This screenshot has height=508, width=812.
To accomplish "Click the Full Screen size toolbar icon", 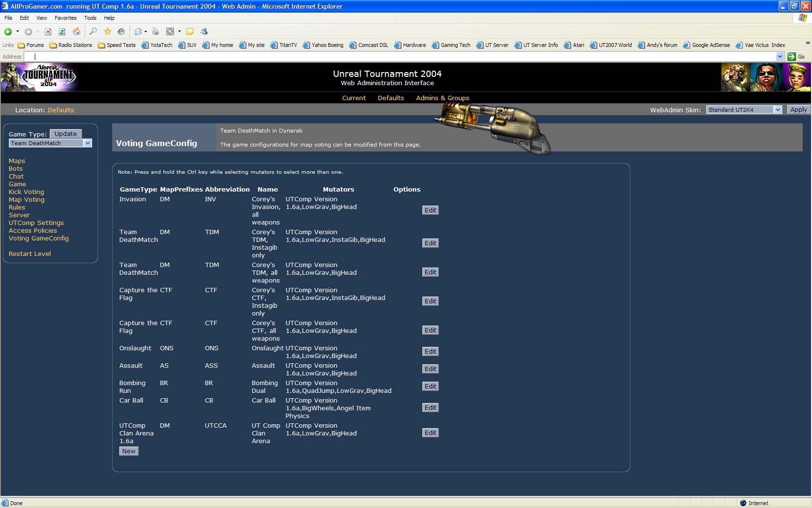I will point(170,31).
